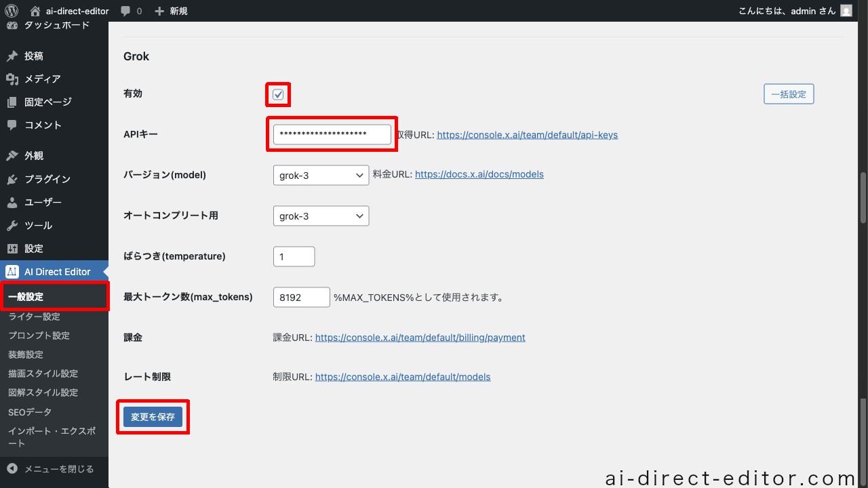Open the docs.x.ai/docs/models link

pos(479,174)
